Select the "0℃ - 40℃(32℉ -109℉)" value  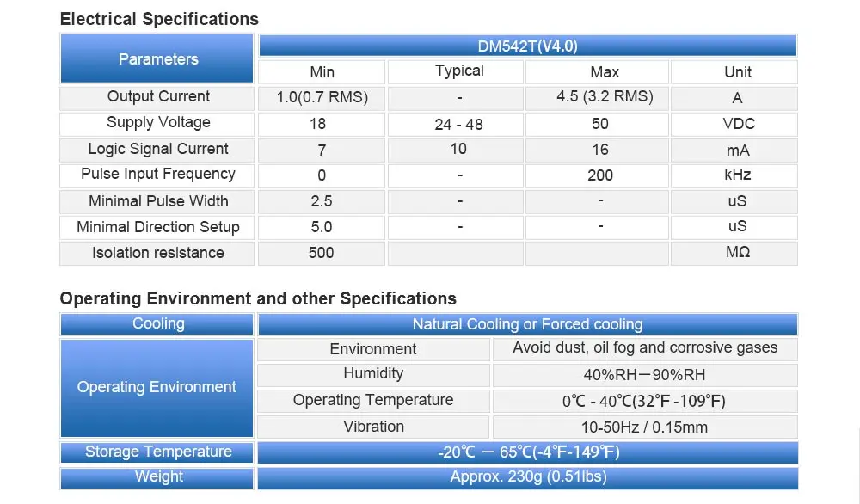pos(645,402)
